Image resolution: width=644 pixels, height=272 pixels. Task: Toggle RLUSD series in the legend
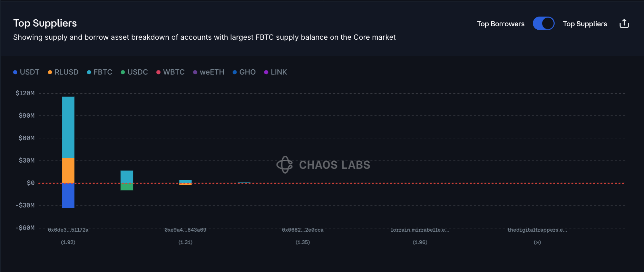(x=63, y=72)
